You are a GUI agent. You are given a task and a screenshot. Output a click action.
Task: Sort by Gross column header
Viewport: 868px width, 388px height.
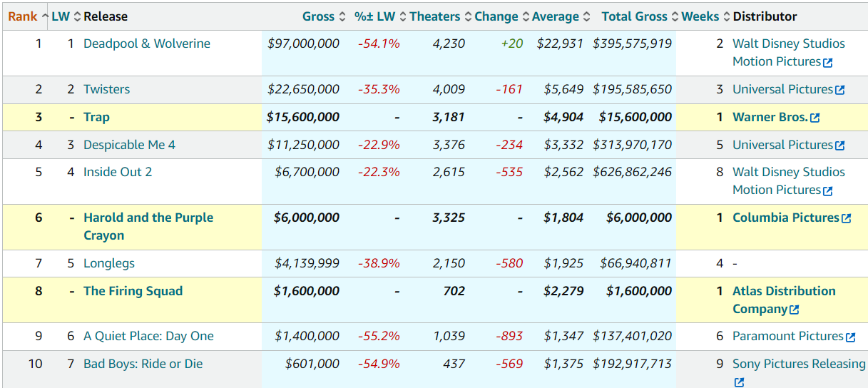[x=318, y=16]
